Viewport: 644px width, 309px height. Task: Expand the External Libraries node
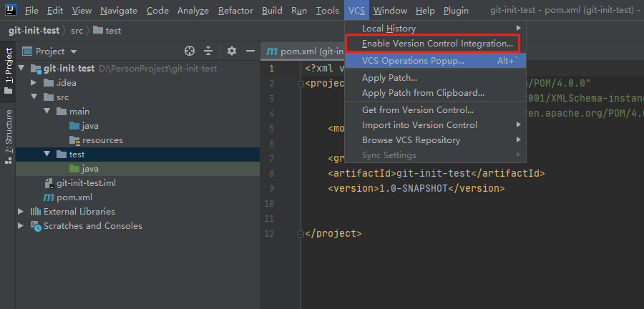tap(21, 212)
